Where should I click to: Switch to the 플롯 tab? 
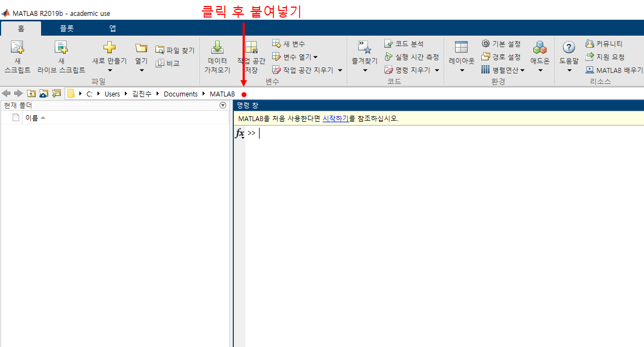[x=67, y=29]
